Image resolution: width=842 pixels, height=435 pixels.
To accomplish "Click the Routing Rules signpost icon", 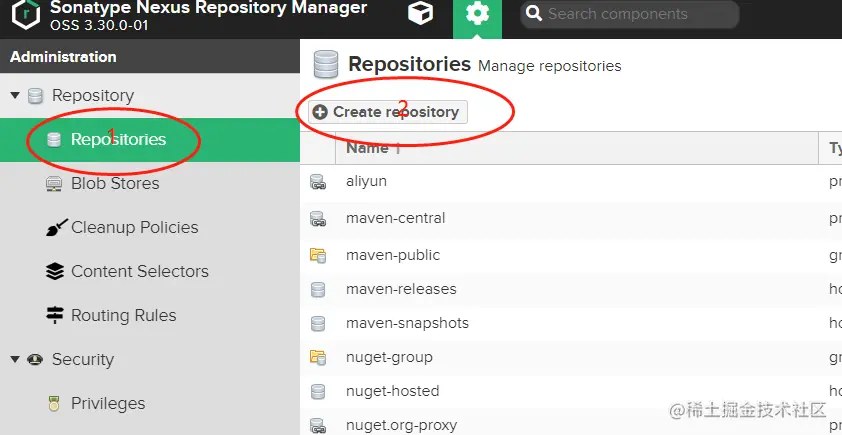I will click(x=55, y=315).
